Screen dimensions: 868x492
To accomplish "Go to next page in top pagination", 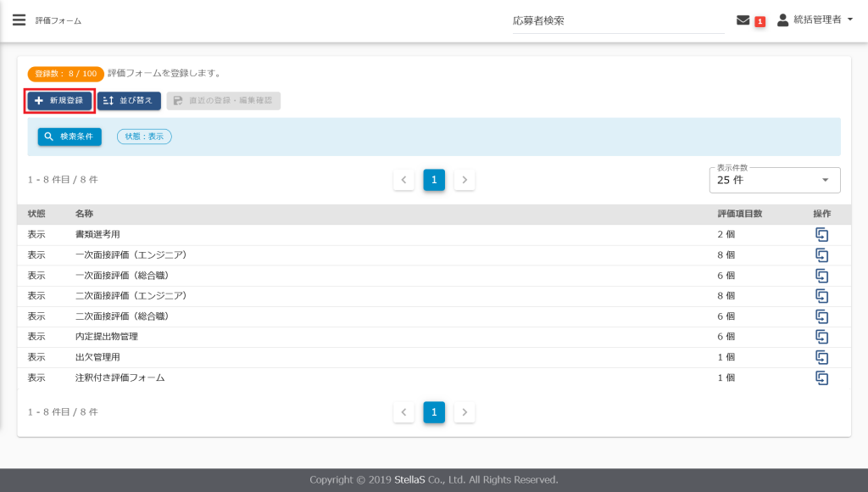I will (465, 180).
